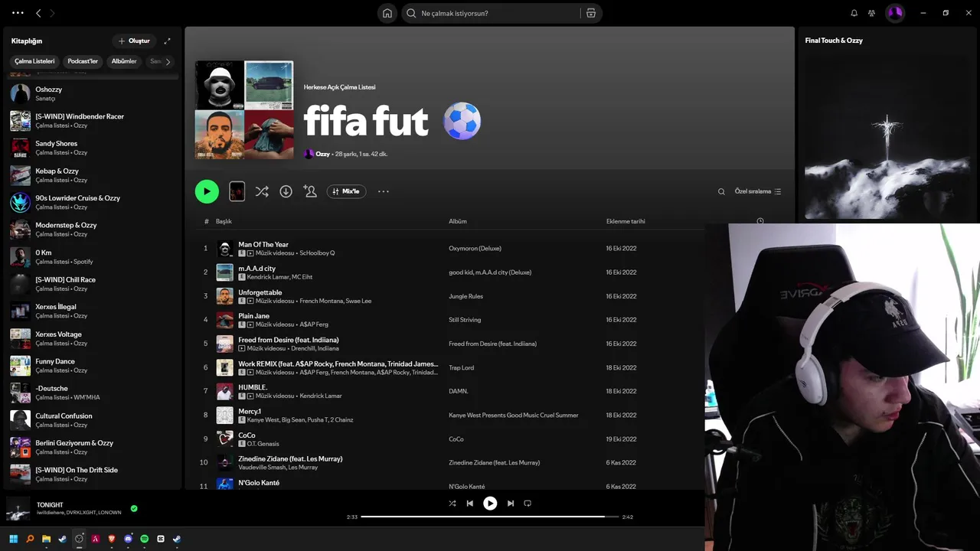
Task: Click the taskbar search icon
Action: coord(30,539)
